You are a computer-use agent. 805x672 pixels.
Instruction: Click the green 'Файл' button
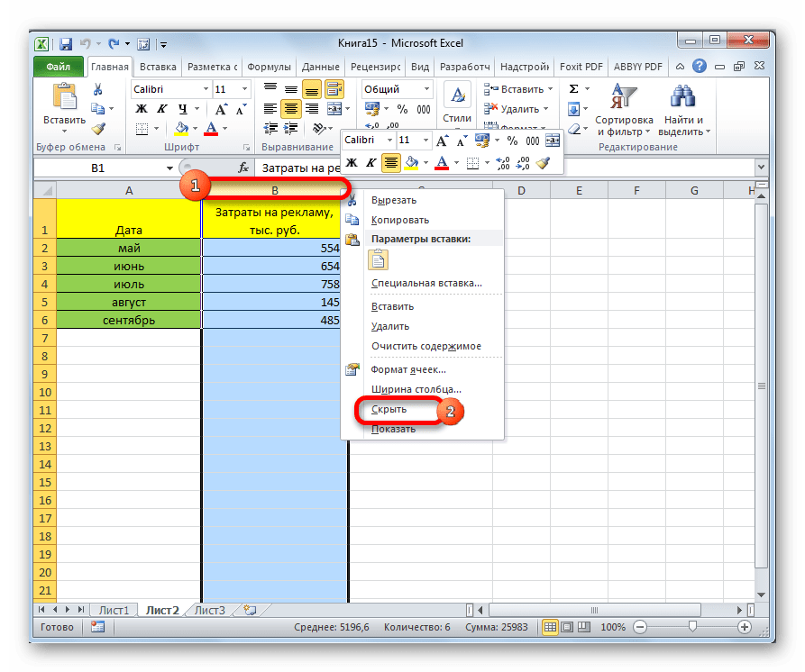point(58,67)
